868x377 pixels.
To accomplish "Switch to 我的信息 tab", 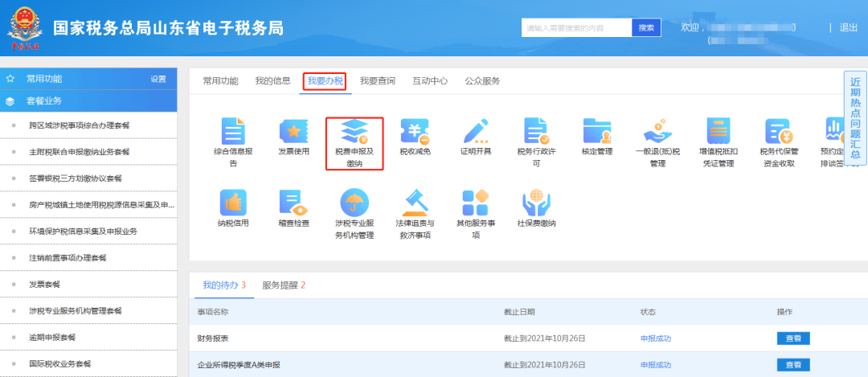I will point(273,81).
